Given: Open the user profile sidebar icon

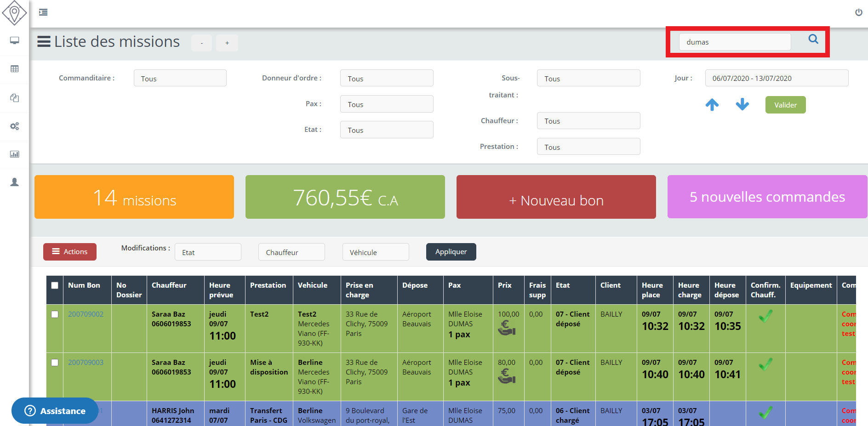Looking at the screenshot, I should coord(15,182).
